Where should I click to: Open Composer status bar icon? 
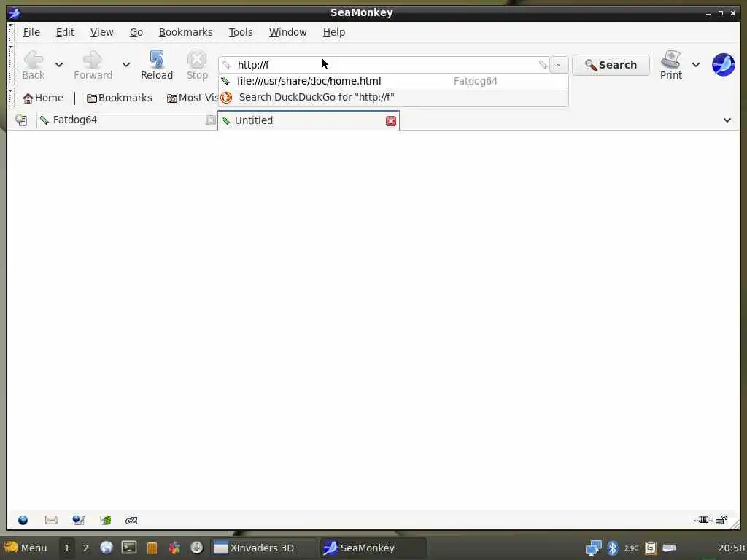coord(78,520)
